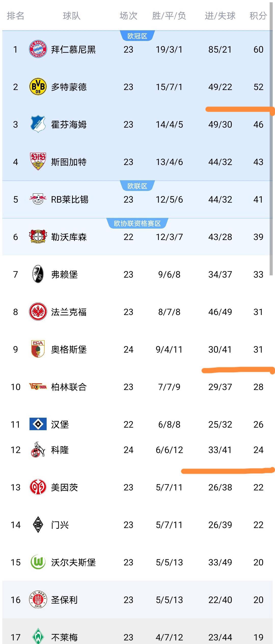Tap the FC Köln goat crest
This screenshot has height=644, width=275.
38,450
